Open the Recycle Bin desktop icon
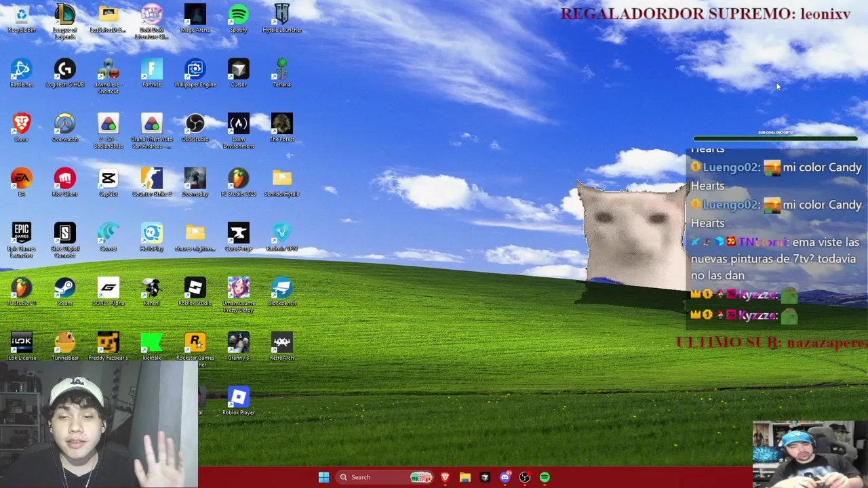Viewport: 868px width, 488px height. point(22,19)
